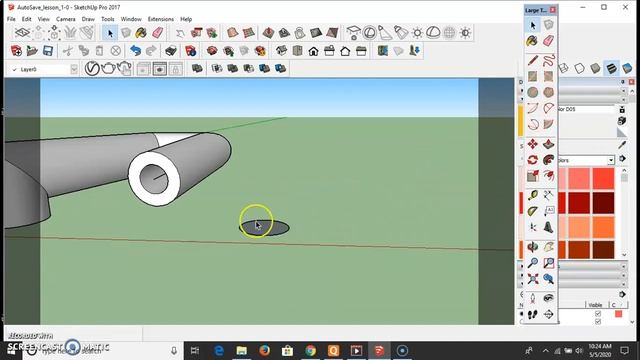Select the Tape Measure tool

[x=533, y=196]
